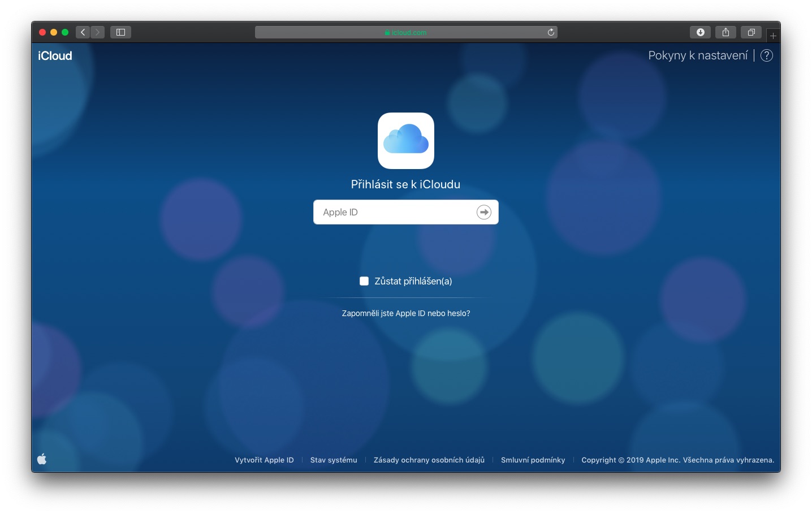Click the iCloud logo text in header
Image resolution: width=812 pixels, height=514 pixels.
(55, 55)
